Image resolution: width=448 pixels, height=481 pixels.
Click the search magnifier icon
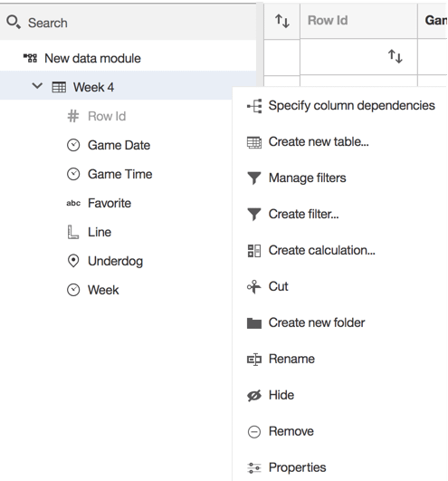point(14,23)
